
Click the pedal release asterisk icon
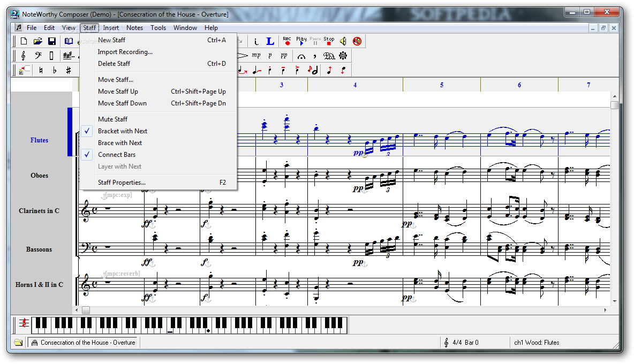click(343, 56)
